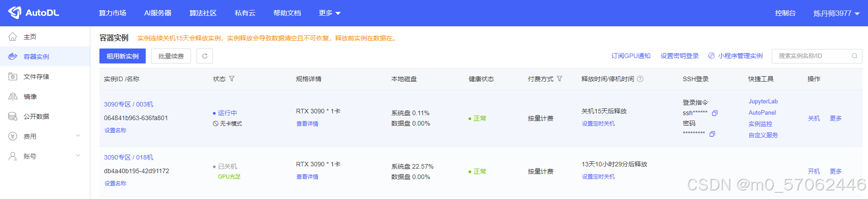Open the JupyterLab link
This screenshot has height=199, width=868.
(763, 102)
